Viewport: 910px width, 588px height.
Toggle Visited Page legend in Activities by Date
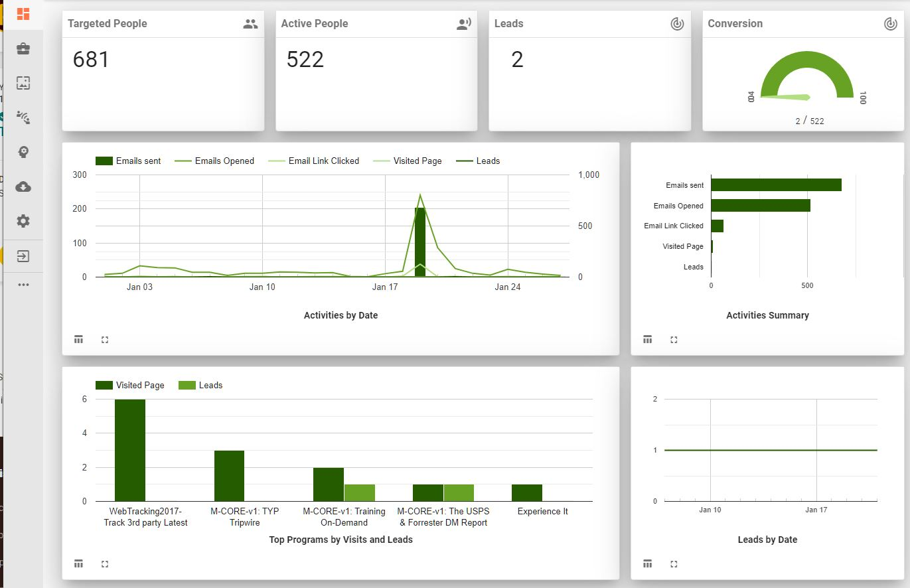click(x=408, y=161)
